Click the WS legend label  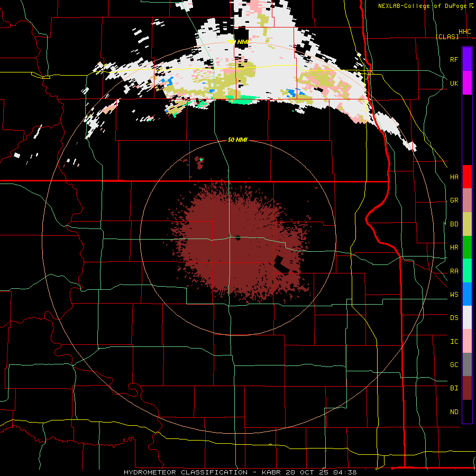(454, 295)
